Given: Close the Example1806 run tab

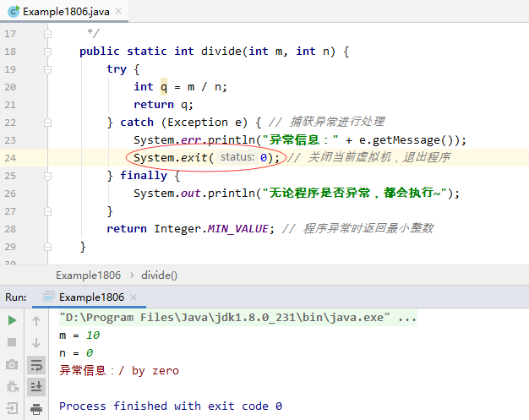Looking at the screenshot, I should 134,297.
